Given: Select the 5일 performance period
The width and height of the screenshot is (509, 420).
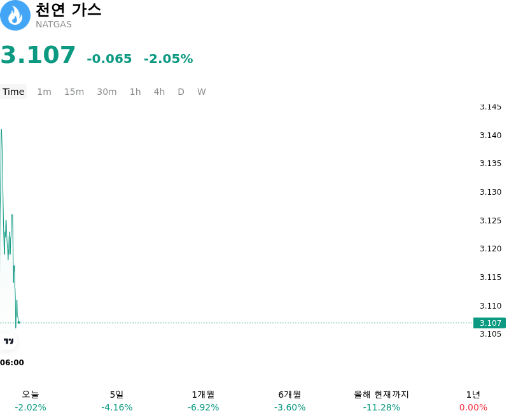Looking at the screenshot, I should (117, 401).
